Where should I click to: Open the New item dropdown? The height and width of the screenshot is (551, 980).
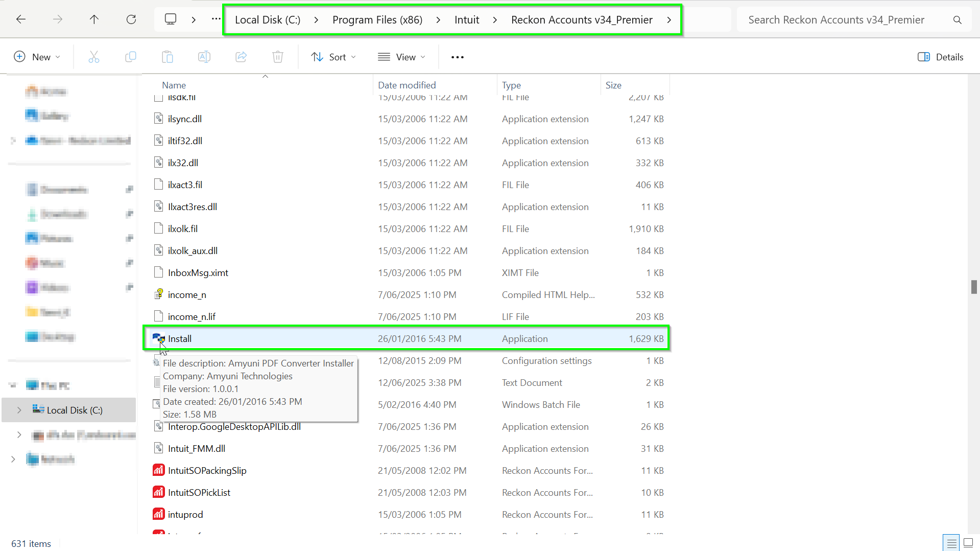pos(37,57)
